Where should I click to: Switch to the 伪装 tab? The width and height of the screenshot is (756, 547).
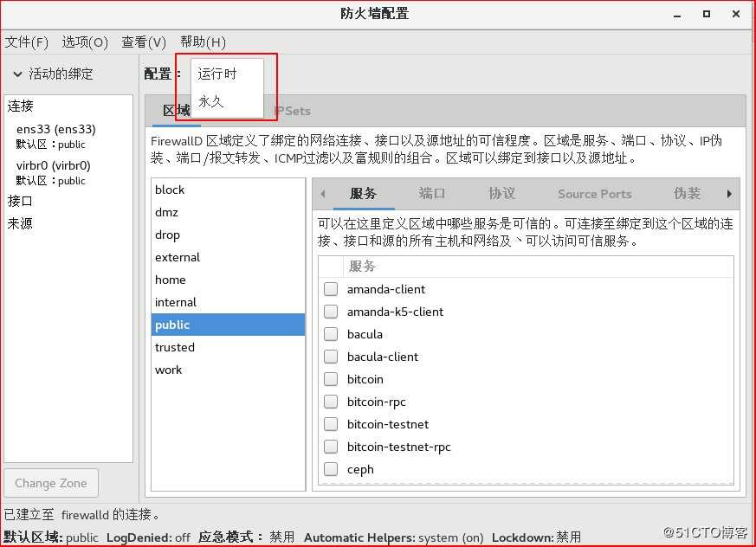687,194
